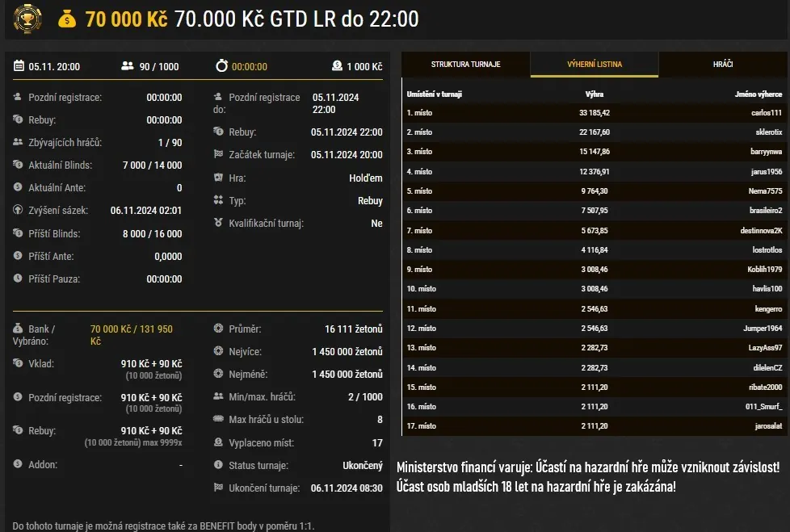Click the 70 000 Kč prize pool value
Image resolution: width=790 pixels, height=532 pixels.
[x=118, y=18]
